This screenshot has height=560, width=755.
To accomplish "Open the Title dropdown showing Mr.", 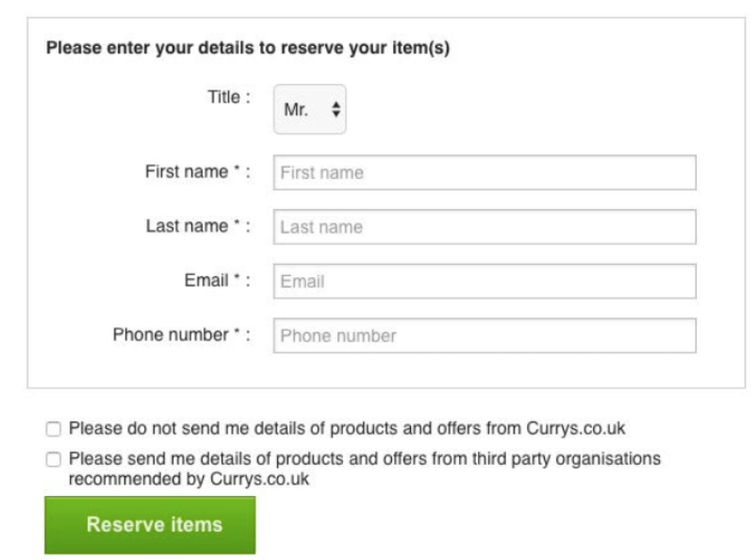I will [310, 109].
